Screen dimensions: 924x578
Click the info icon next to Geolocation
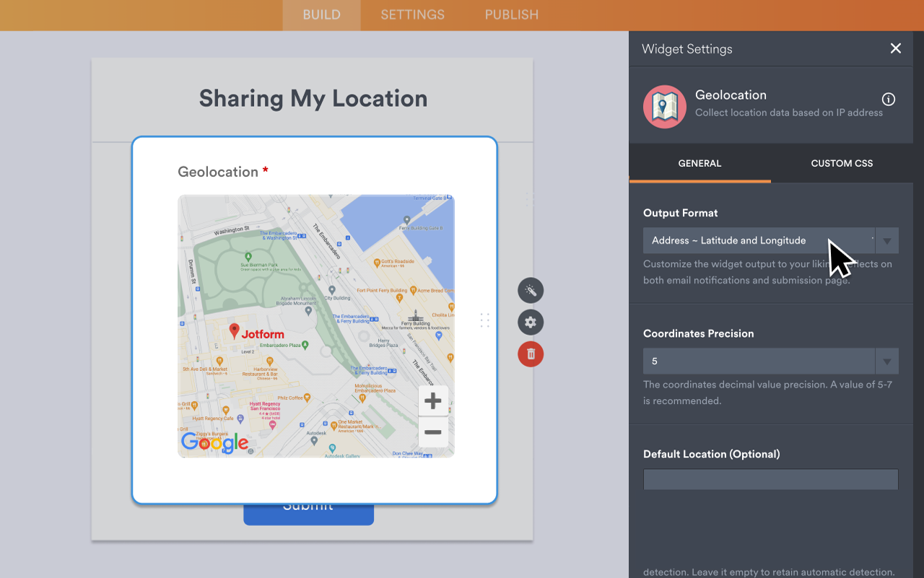click(x=889, y=100)
